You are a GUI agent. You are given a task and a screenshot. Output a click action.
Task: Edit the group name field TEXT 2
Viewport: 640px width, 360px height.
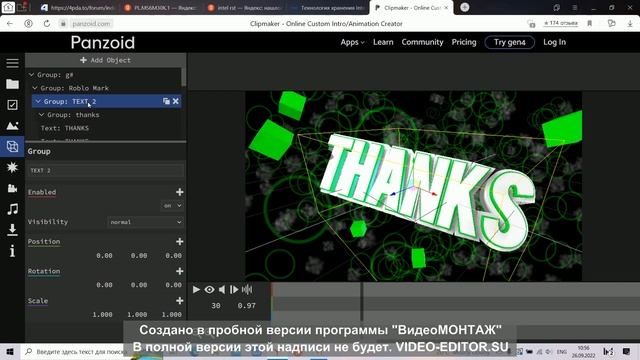(x=106, y=170)
